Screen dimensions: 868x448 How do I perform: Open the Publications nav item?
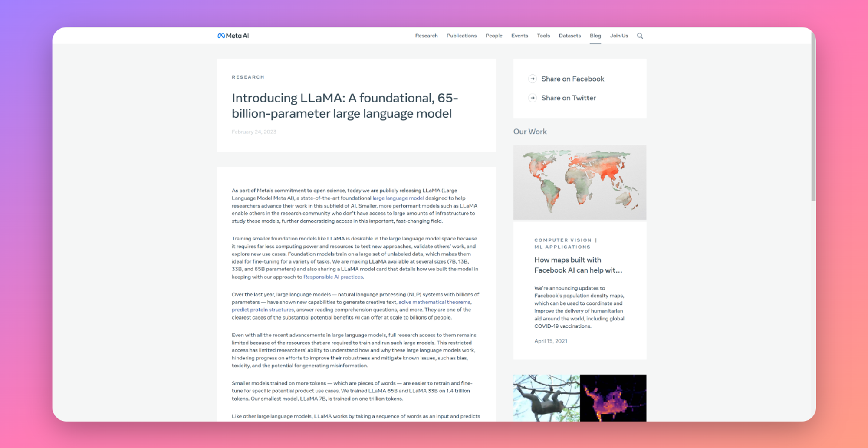[x=461, y=36]
